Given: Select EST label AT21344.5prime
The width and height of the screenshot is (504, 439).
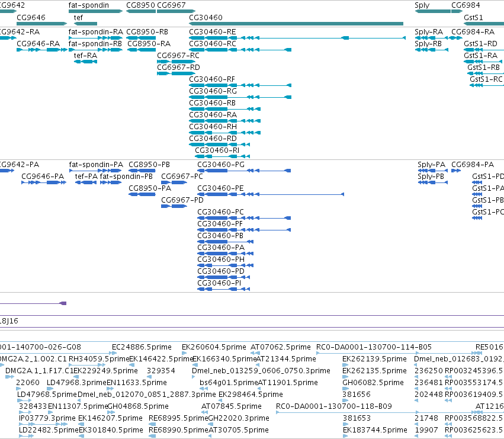Looking at the screenshot, I should tap(287, 359).
